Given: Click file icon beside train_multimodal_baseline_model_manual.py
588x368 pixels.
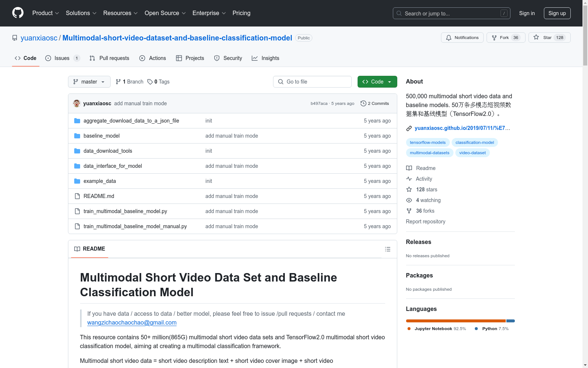Looking at the screenshot, I should 77,226.
